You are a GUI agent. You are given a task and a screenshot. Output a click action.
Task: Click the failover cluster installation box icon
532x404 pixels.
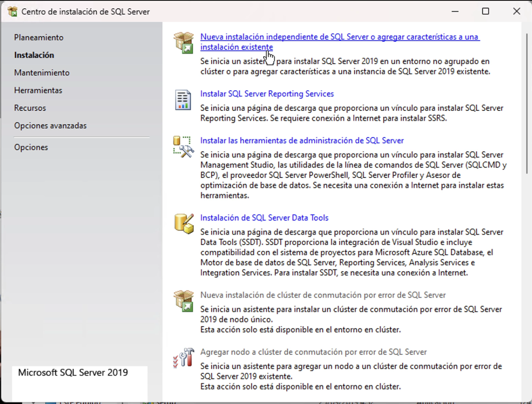tap(184, 301)
